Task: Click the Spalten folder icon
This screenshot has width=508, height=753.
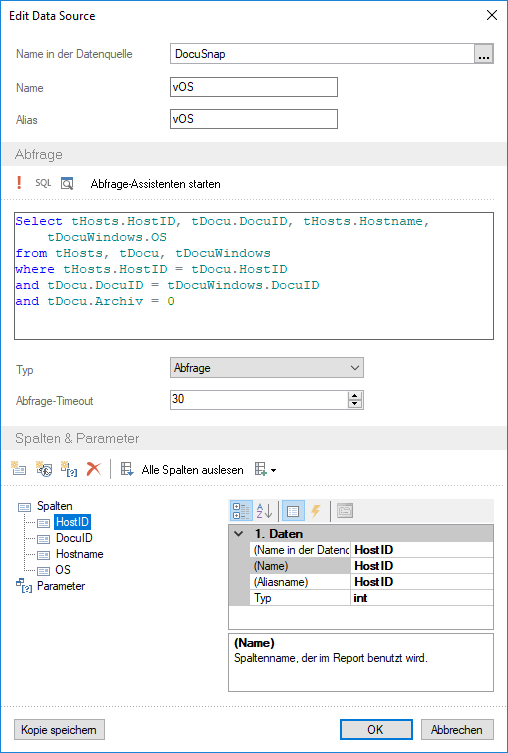Action: tap(24, 507)
